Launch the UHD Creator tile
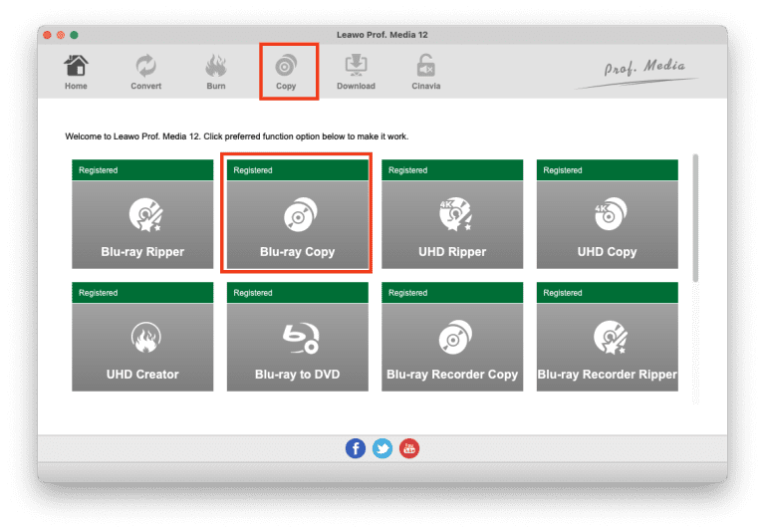The image size is (765, 532). point(142,337)
